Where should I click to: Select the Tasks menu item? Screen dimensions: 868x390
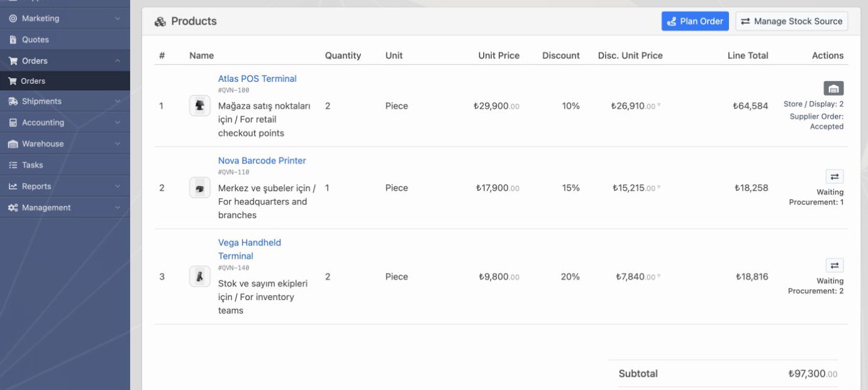coord(65,165)
